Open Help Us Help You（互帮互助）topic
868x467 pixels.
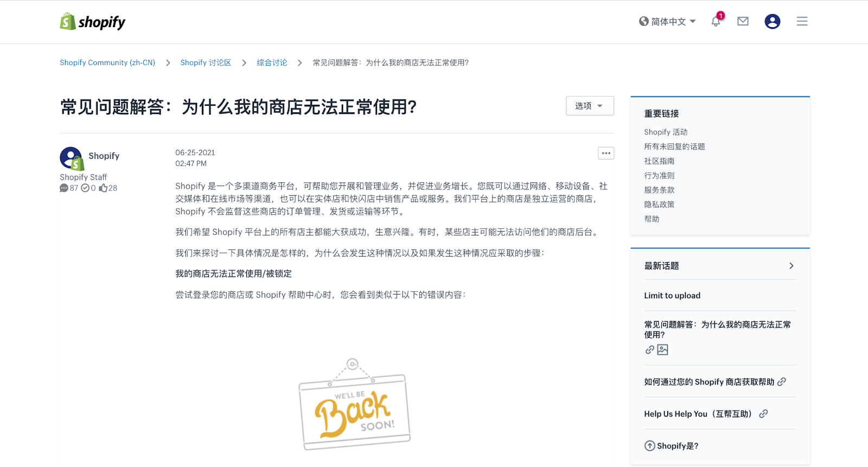pos(700,414)
